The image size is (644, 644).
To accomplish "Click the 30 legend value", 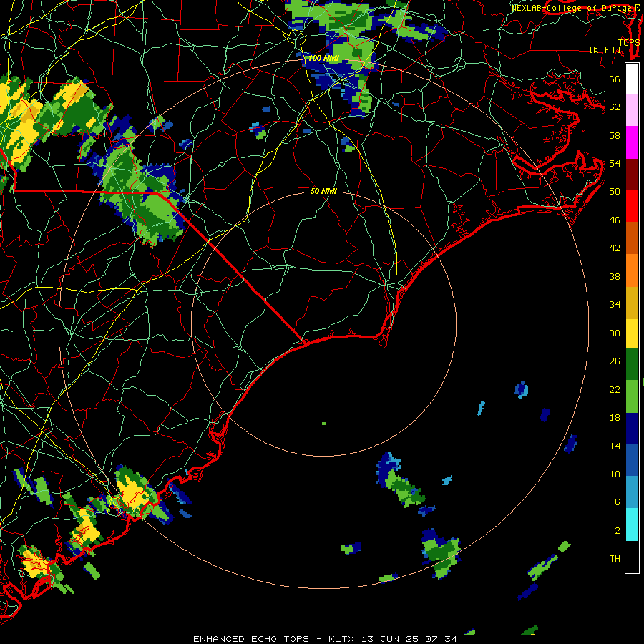I will coord(615,333).
